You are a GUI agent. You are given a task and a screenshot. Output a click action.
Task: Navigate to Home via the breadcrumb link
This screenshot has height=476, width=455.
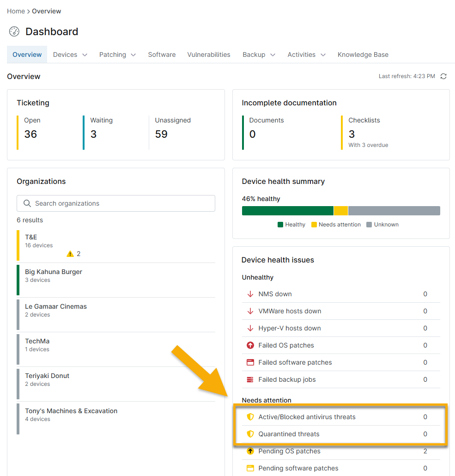point(15,11)
